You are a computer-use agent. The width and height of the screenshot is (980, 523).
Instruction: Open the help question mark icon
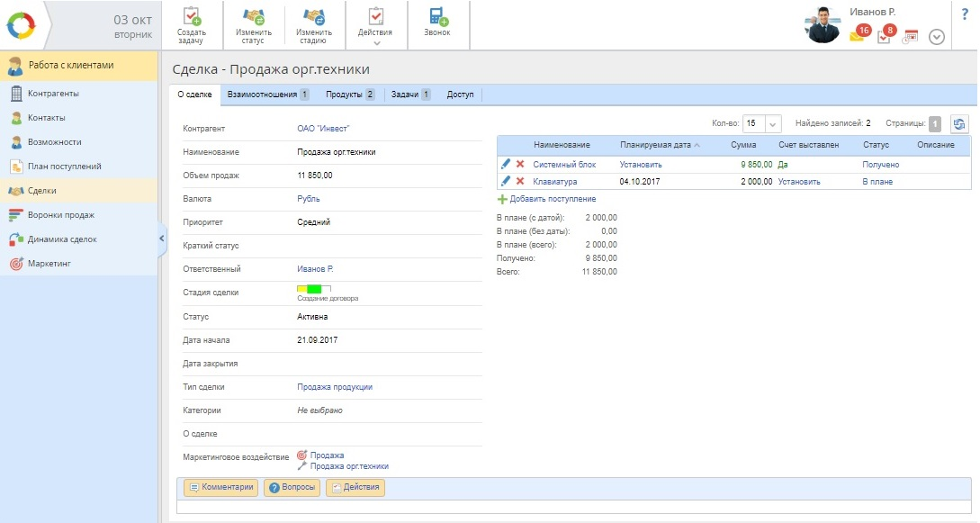pos(965,13)
